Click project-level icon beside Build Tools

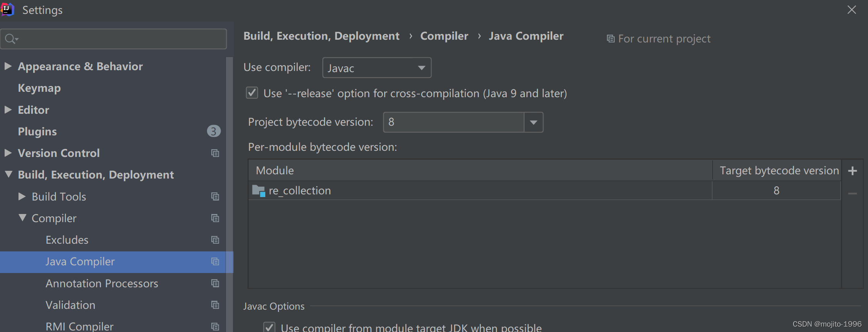point(215,196)
